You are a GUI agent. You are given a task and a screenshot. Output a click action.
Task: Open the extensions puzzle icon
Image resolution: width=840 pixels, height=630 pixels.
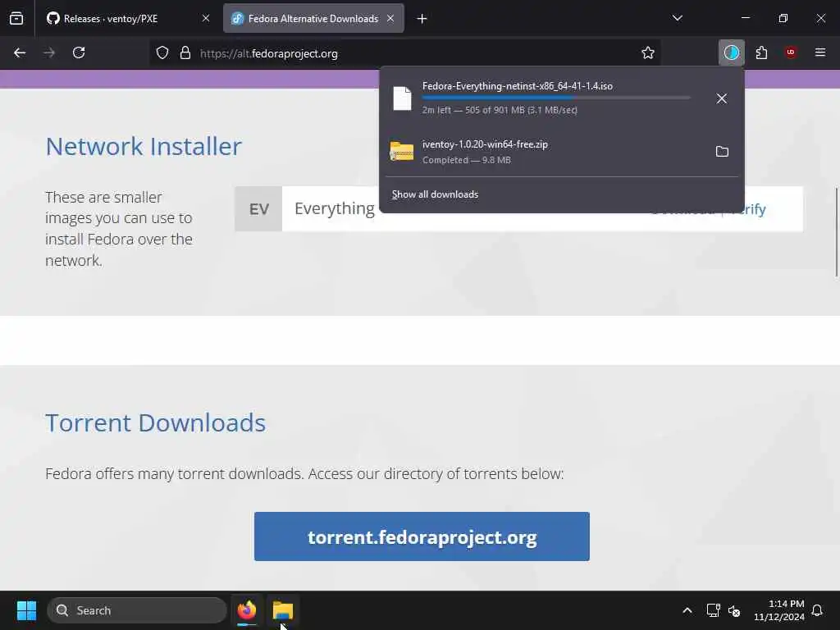(x=761, y=53)
